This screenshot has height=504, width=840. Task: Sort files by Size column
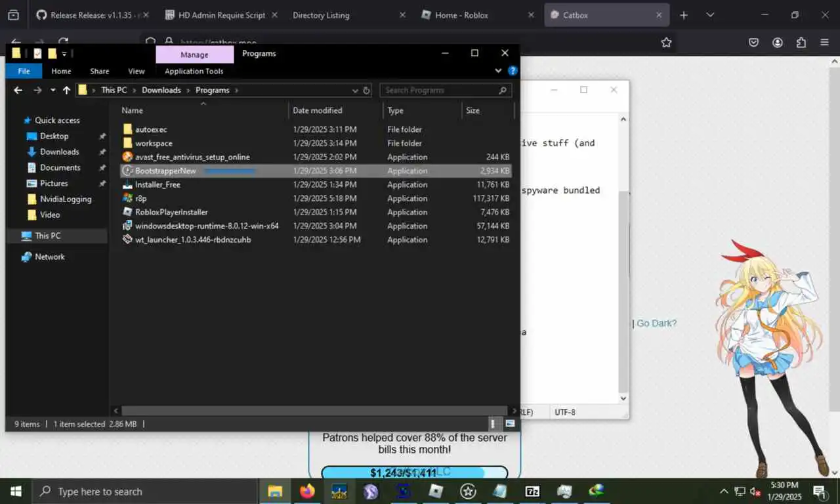tap(472, 110)
